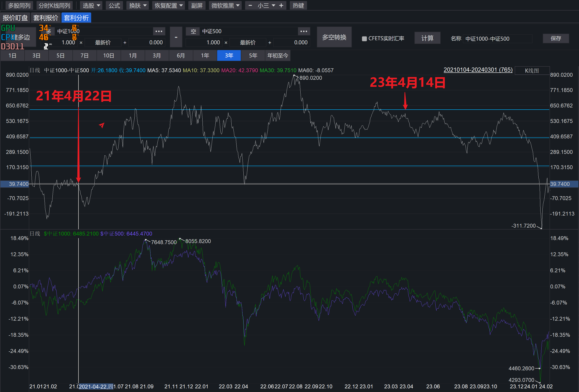
Task: Click the 名称 input field 中证1000-中证500
Action: pos(497,39)
